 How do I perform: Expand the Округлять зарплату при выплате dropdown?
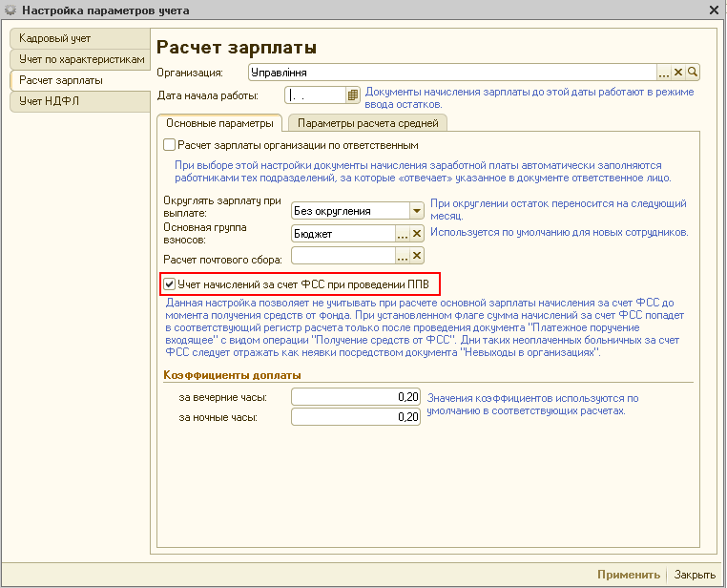416,211
